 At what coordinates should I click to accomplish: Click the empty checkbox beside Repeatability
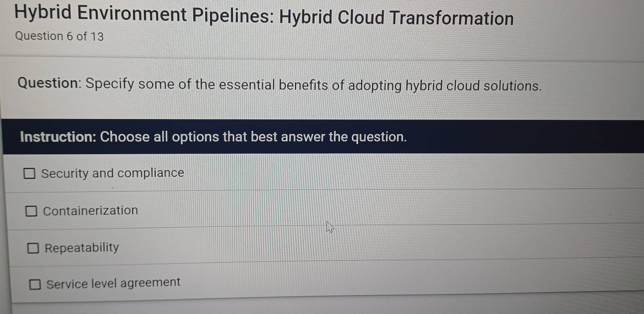[x=33, y=247]
